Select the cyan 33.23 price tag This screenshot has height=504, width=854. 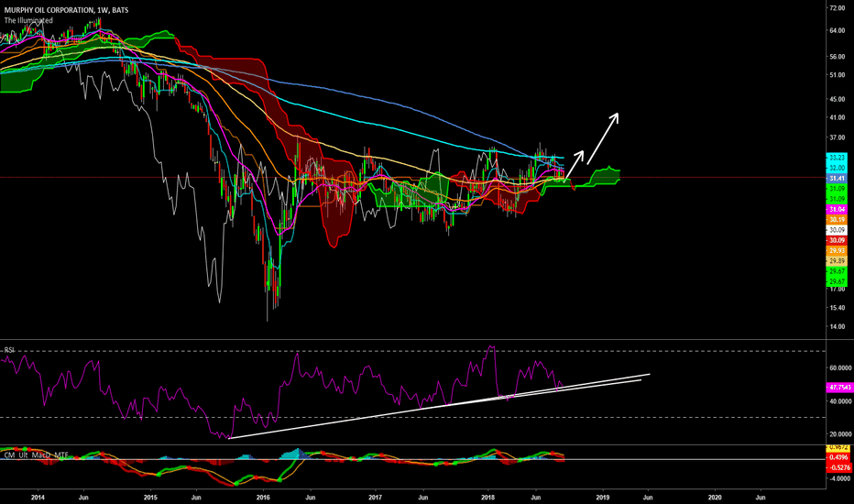click(x=837, y=158)
